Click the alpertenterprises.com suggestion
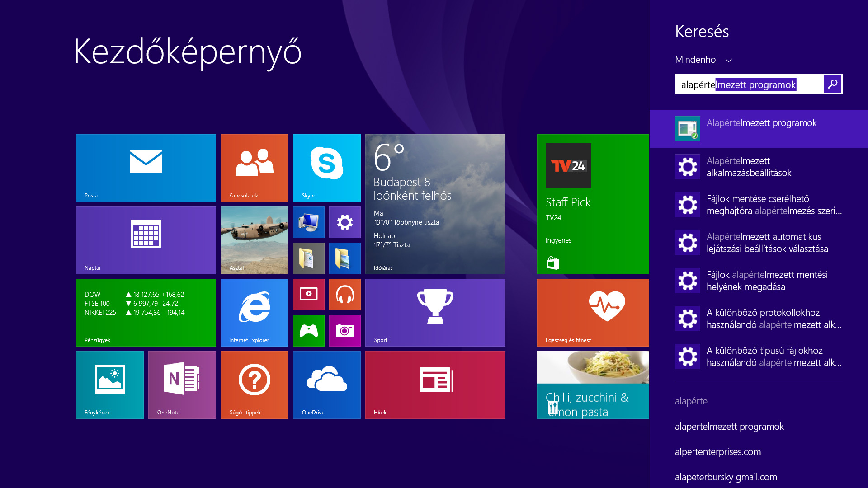The height and width of the screenshot is (488, 868). tap(718, 452)
